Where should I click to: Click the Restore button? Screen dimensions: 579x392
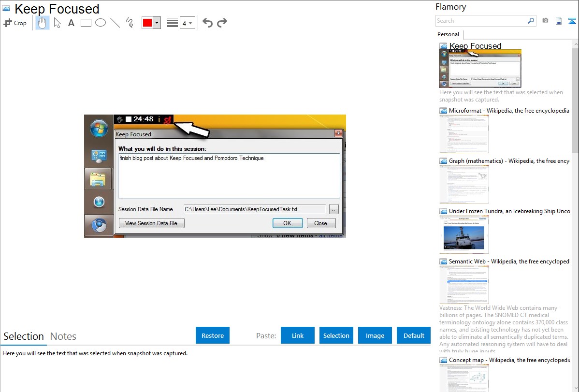tap(213, 335)
